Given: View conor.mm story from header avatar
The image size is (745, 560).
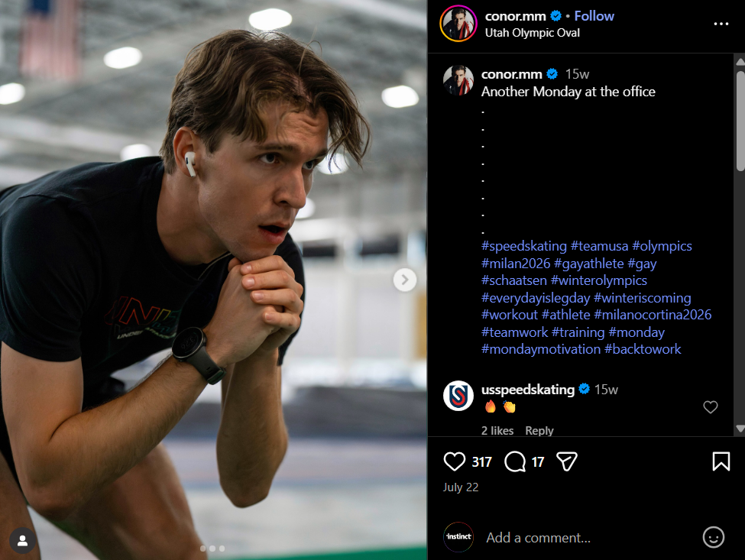Looking at the screenshot, I should (x=458, y=24).
